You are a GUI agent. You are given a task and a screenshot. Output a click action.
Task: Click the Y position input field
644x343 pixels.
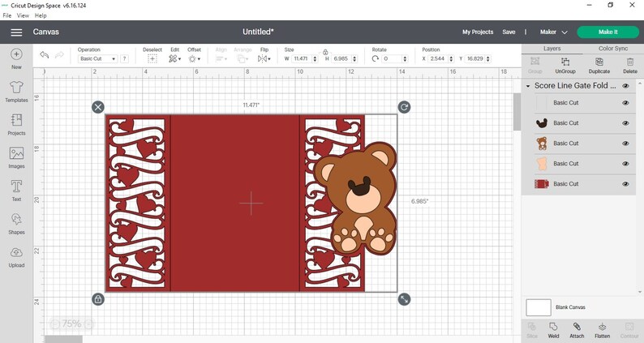tap(475, 58)
